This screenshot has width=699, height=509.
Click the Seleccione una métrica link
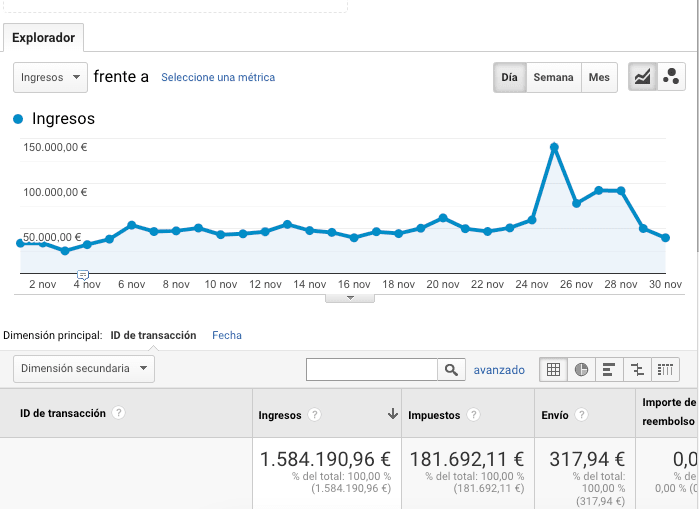pos(218,77)
